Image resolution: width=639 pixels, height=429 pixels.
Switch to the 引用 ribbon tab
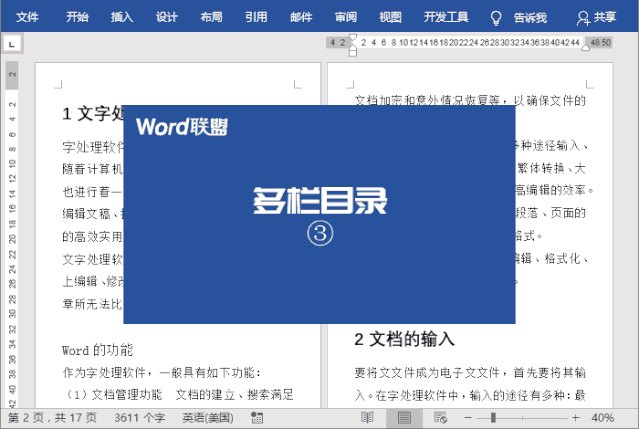pyautogui.click(x=256, y=17)
